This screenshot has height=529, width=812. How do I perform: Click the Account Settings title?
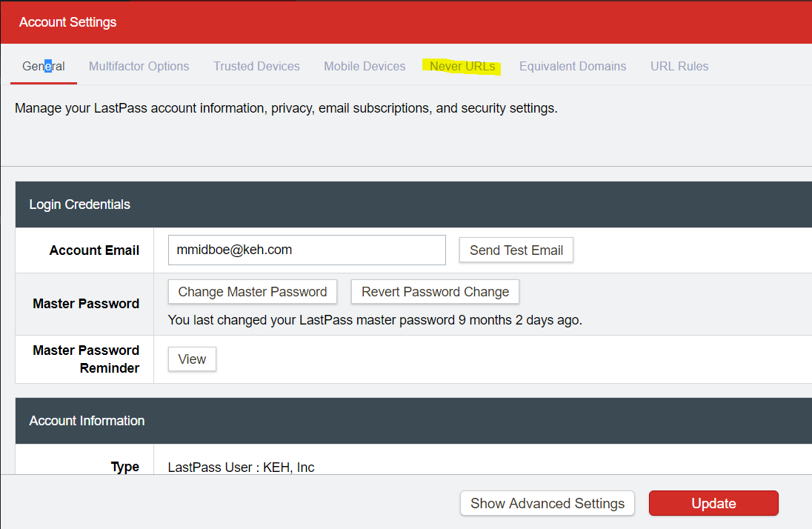point(68,22)
